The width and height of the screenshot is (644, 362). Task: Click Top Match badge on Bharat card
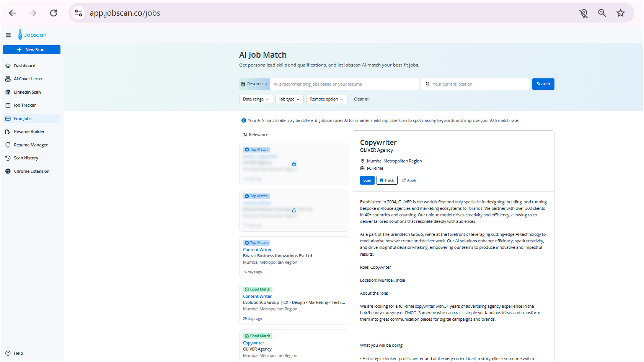pos(256,243)
